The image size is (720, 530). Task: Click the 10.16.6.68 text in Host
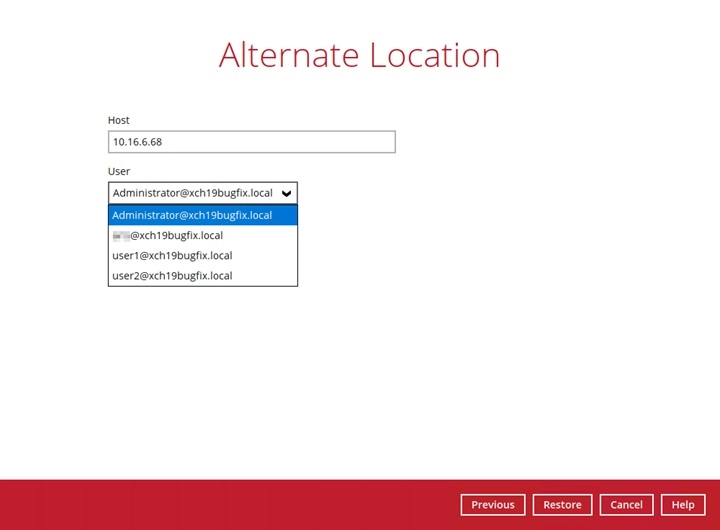(137, 142)
